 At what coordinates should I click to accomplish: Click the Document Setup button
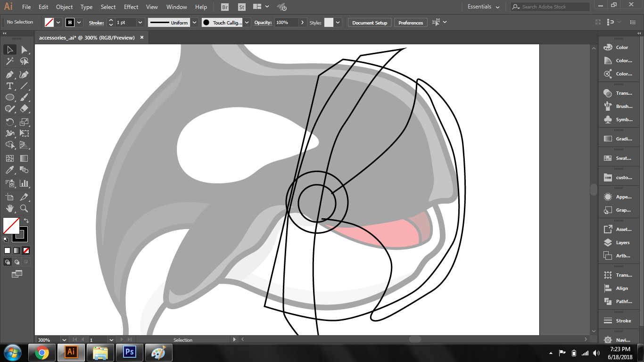(370, 23)
